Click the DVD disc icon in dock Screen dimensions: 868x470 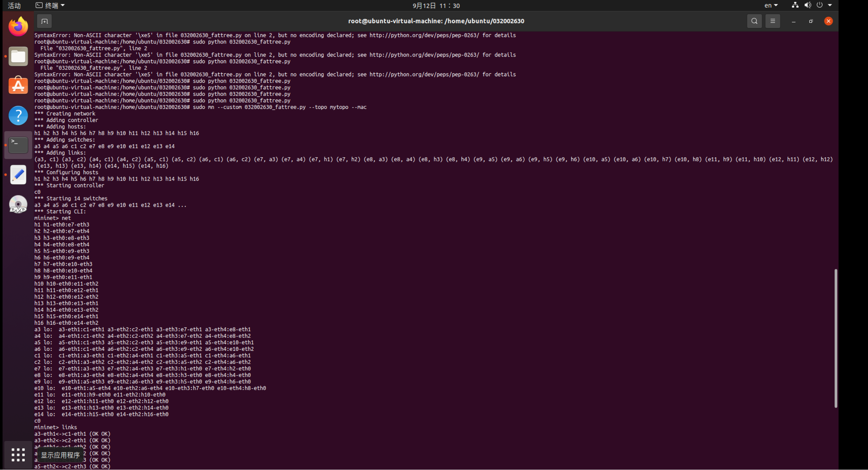pyautogui.click(x=18, y=204)
